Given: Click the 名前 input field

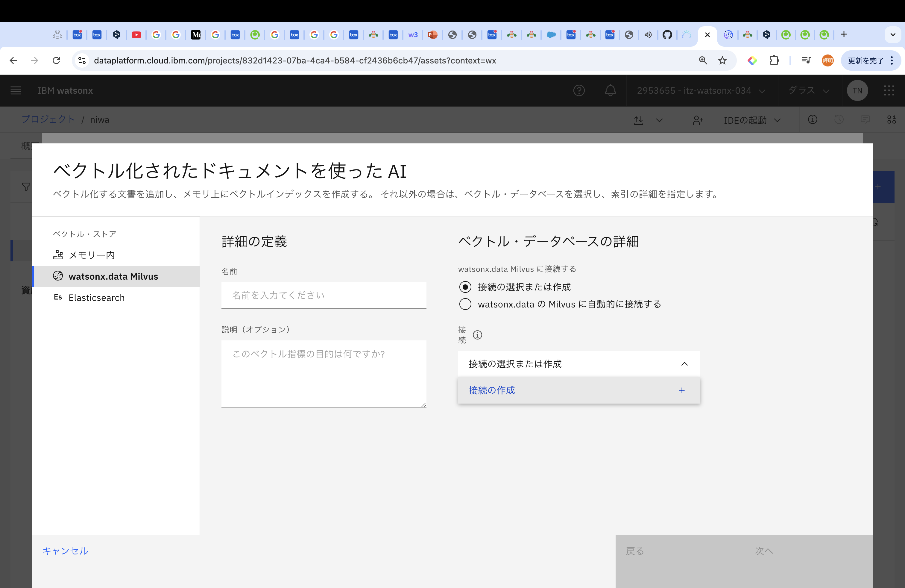Looking at the screenshot, I should pos(324,295).
